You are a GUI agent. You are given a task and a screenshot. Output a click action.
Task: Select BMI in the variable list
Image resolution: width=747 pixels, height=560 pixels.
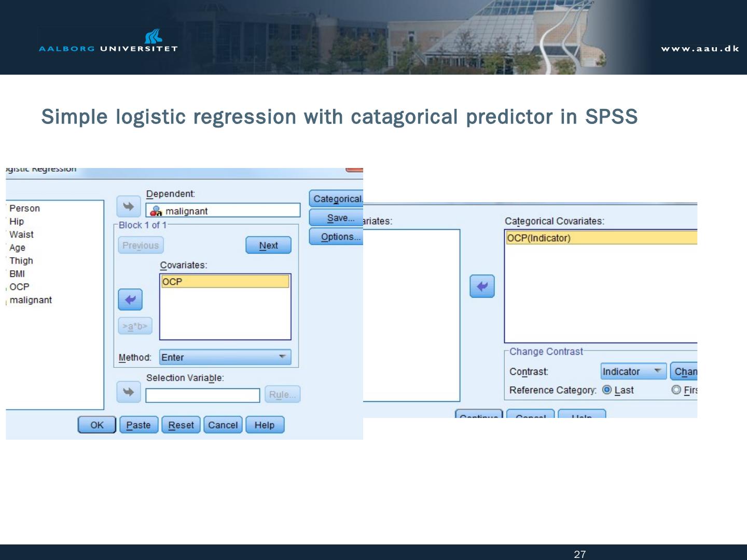[17, 274]
